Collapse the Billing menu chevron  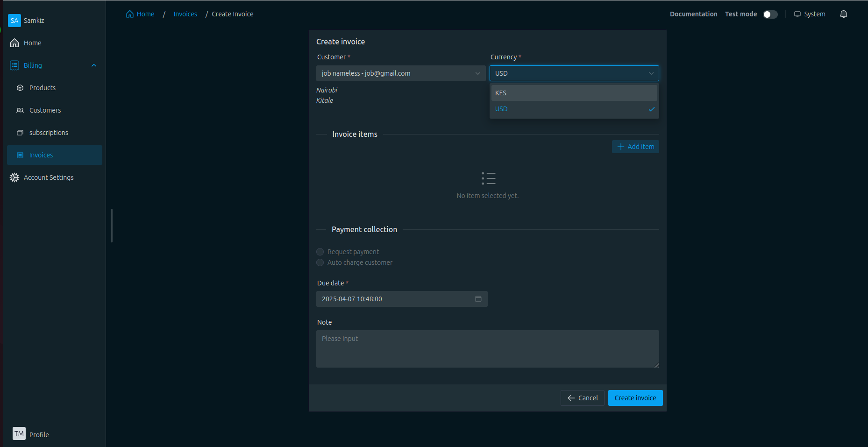94,65
